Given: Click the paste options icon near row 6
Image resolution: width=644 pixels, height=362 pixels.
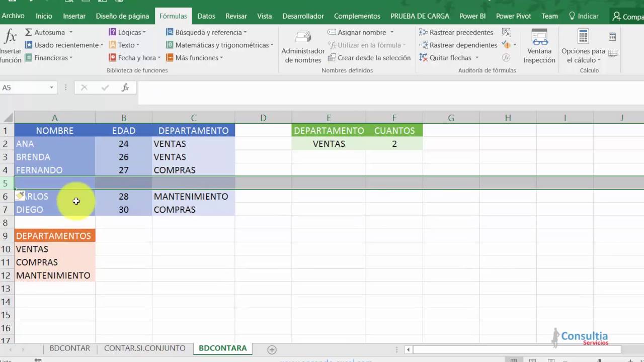Looking at the screenshot, I should [20, 196].
